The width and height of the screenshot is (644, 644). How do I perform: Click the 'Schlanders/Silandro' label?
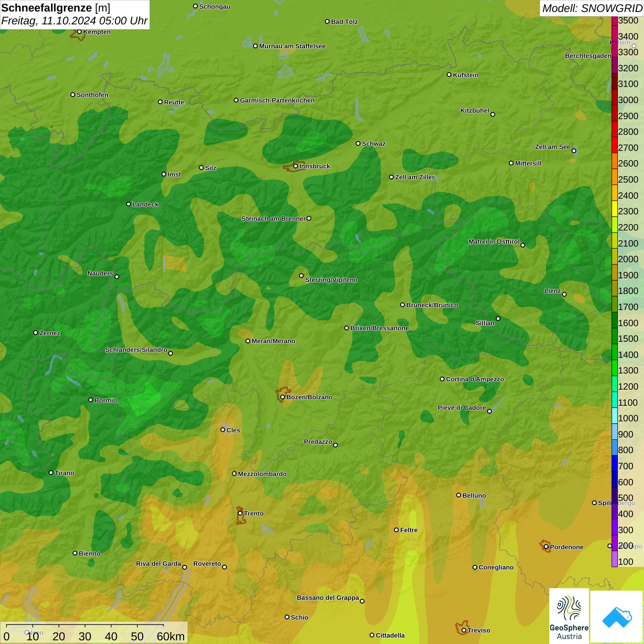136,350
